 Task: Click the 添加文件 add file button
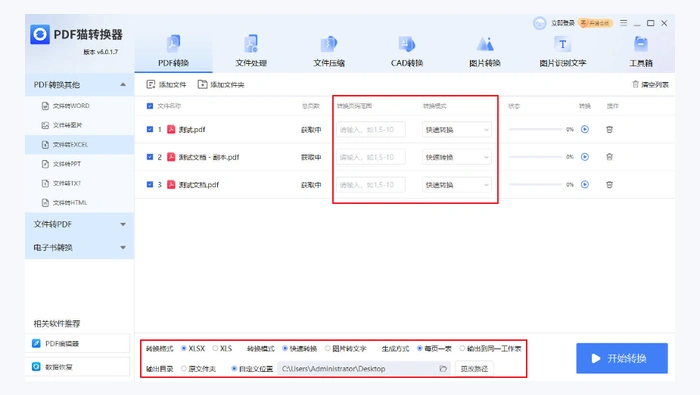pos(167,84)
